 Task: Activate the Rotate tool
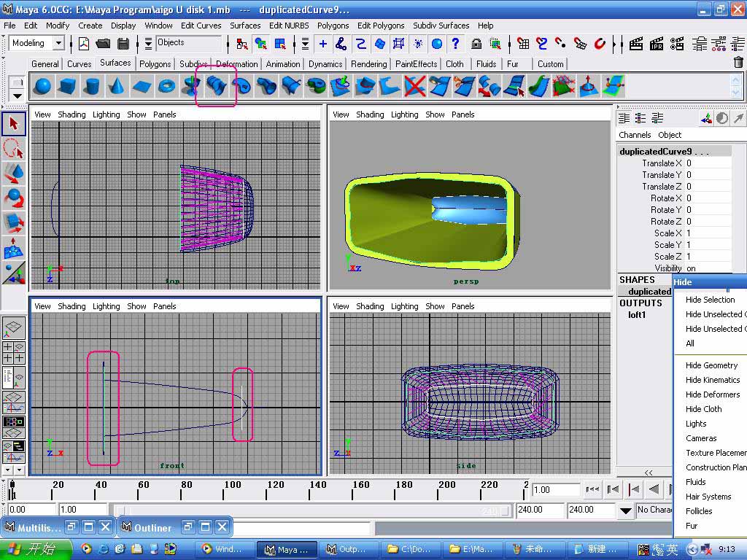13,198
